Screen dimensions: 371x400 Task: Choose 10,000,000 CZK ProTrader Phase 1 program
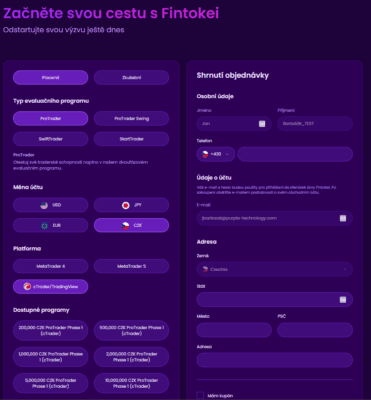tap(131, 383)
